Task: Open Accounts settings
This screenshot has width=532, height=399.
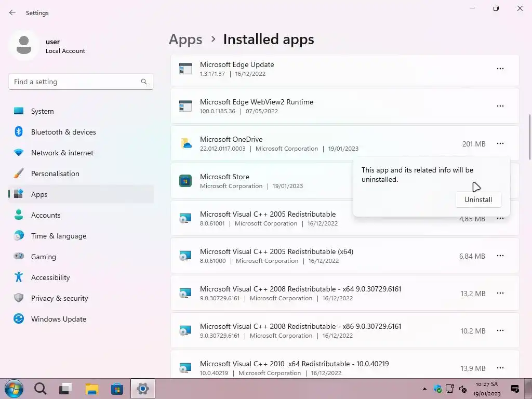Action: point(81,215)
